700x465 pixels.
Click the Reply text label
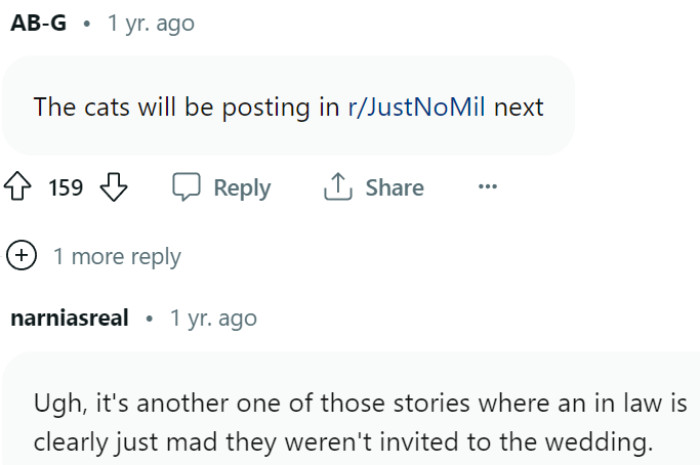click(242, 188)
